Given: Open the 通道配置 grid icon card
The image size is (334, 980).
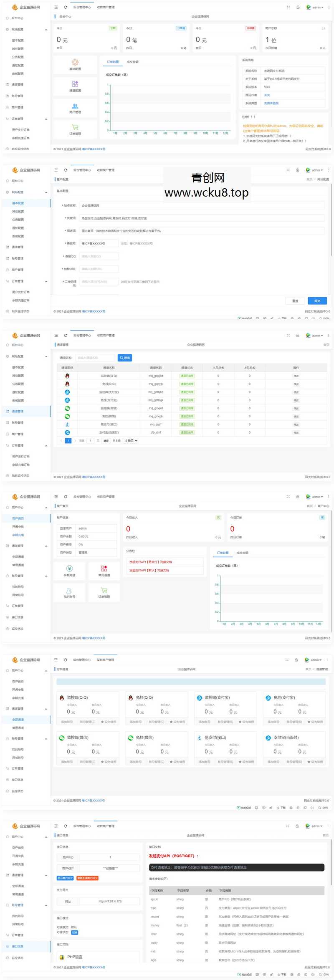Looking at the screenshot, I should point(75,84).
